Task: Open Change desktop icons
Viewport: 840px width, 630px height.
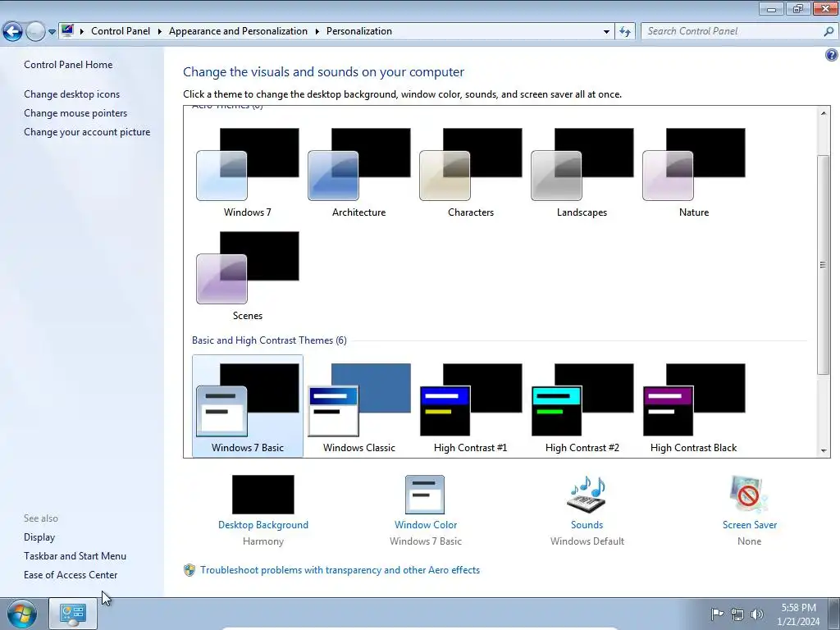Action: [72, 94]
